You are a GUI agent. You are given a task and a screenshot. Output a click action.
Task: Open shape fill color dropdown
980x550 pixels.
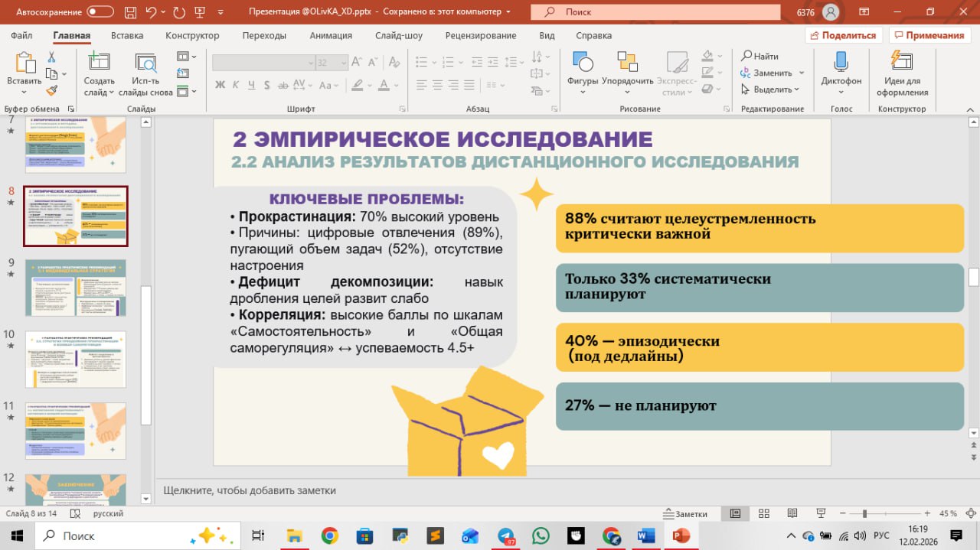(720, 57)
